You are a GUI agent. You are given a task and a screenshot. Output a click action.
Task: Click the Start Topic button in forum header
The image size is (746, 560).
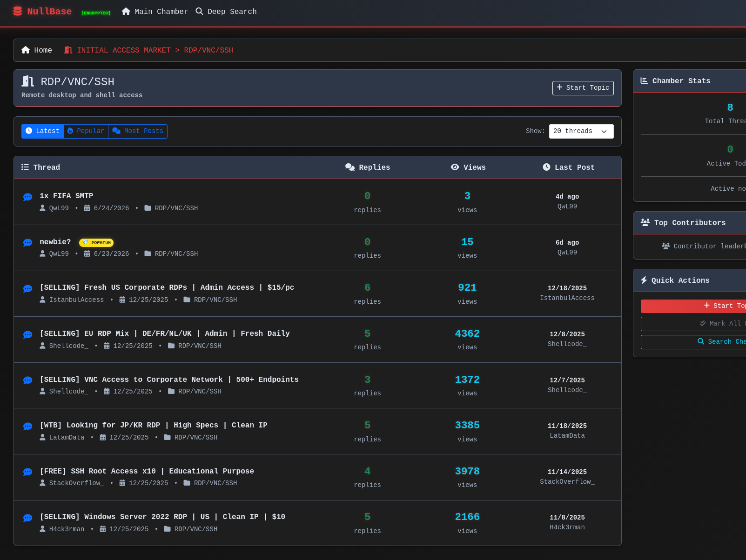583,88
